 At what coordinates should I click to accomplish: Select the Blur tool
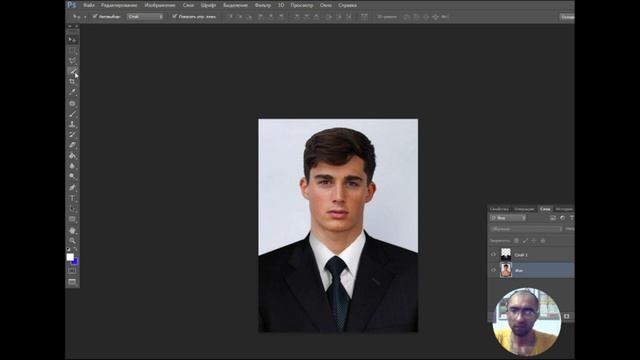tap(72, 166)
